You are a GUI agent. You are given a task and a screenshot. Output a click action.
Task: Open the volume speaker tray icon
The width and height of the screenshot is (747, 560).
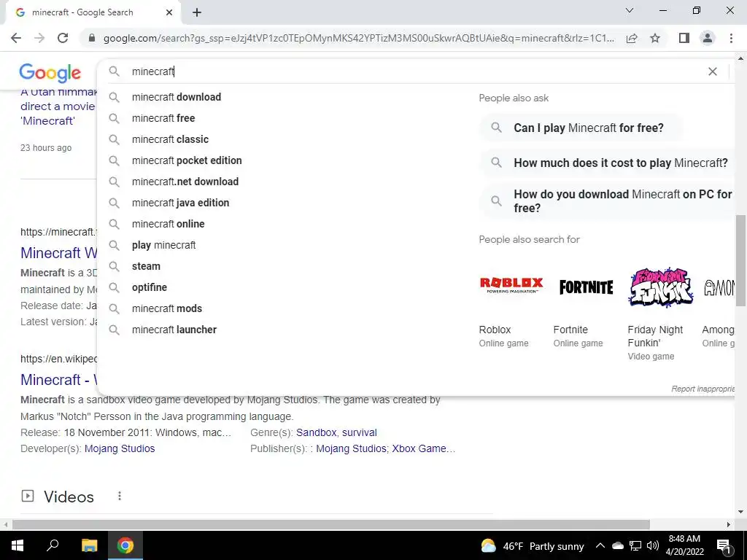pos(653,545)
